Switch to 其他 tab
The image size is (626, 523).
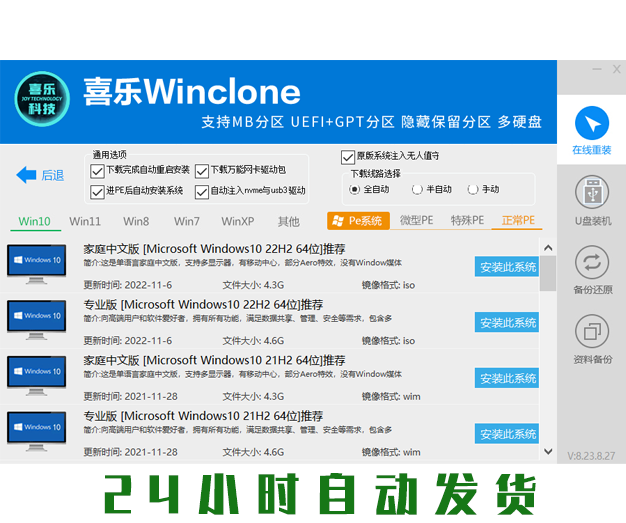click(x=289, y=221)
